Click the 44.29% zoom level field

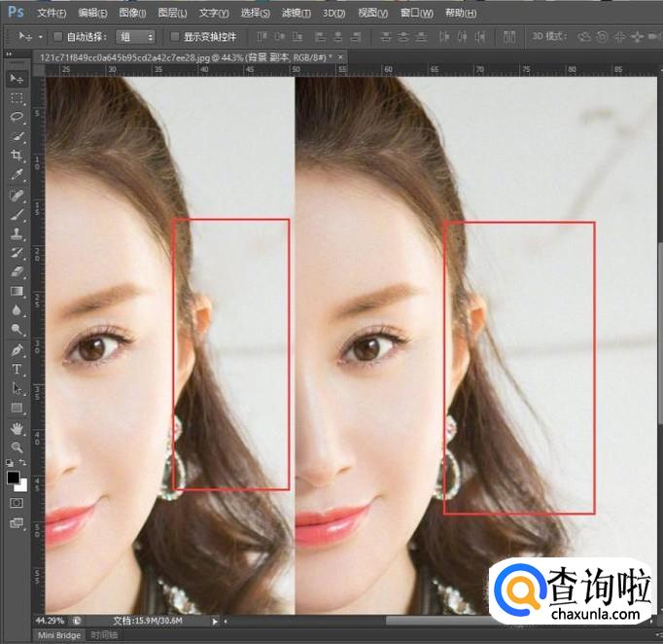click(50, 621)
